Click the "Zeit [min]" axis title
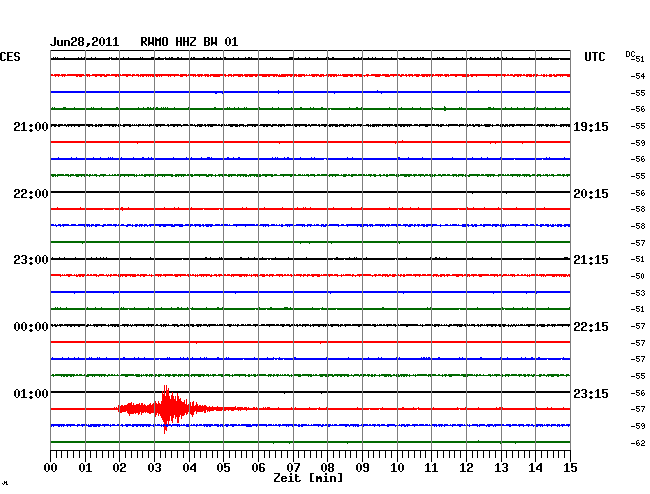 pyautogui.click(x=308, y=478)
